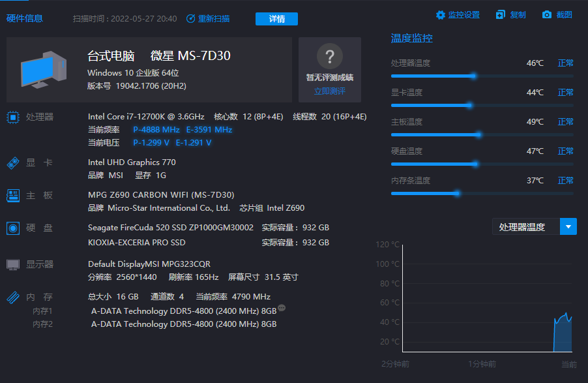The width and height of the screenshot is (588, 383).
Task: Open the 硬件信息 tab
Action: pos(25,18)
